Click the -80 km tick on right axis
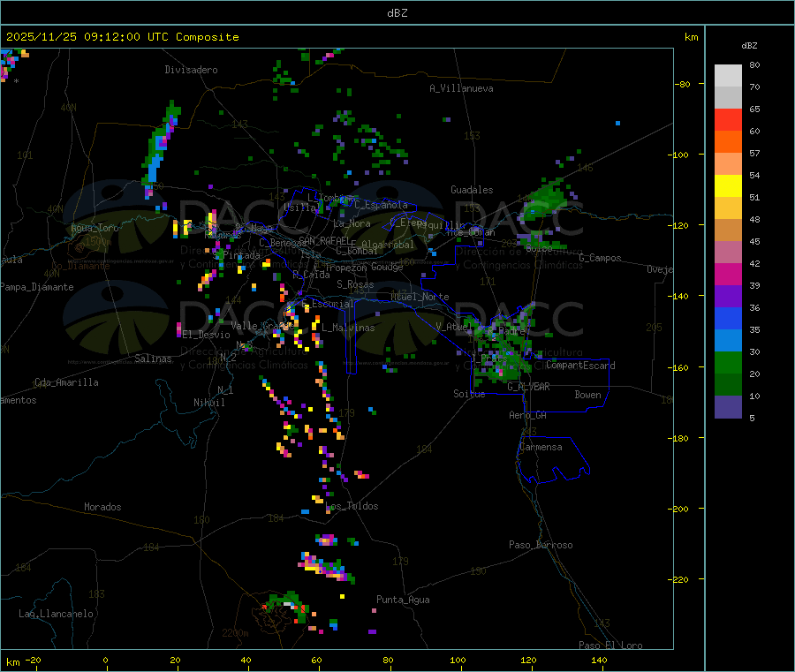This screenshot has width=795, height=672. [683, 84]
